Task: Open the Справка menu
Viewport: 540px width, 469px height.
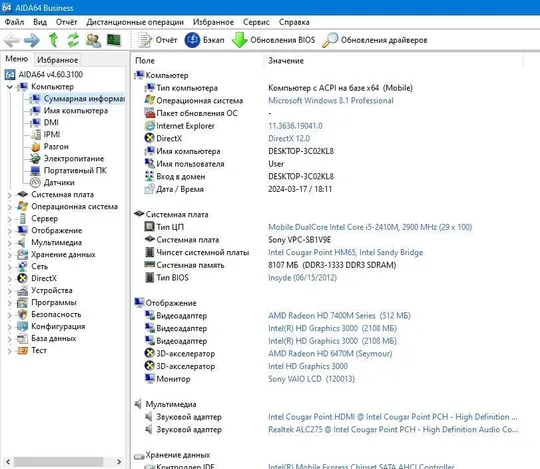Action: tap(294, 22)
